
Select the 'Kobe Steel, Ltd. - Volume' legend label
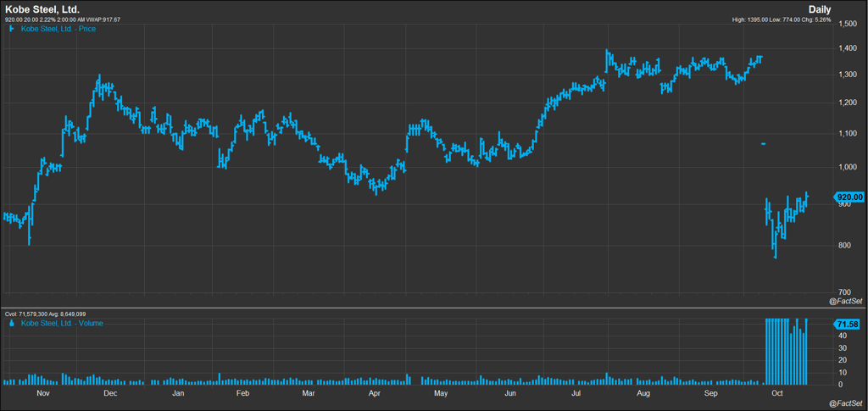pos(62,323)
